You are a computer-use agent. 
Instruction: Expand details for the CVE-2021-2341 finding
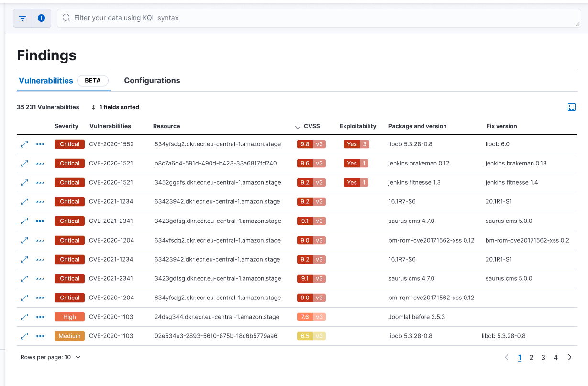24,221
